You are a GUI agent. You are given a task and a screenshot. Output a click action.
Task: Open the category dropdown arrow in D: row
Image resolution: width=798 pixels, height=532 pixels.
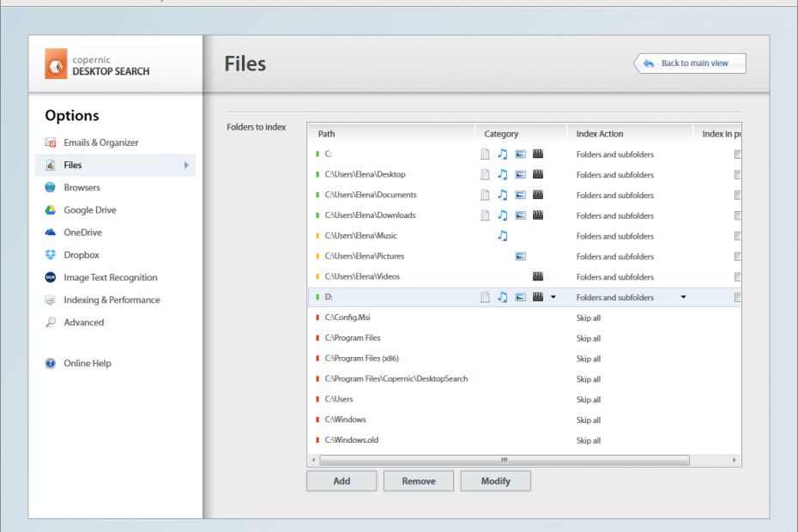[x=553, y=297]
